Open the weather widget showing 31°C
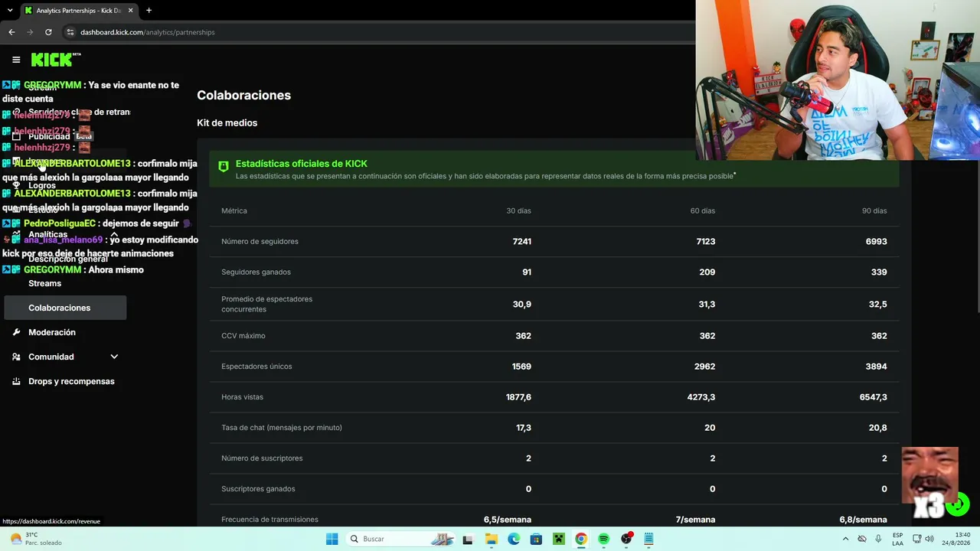 coord(35,539)
